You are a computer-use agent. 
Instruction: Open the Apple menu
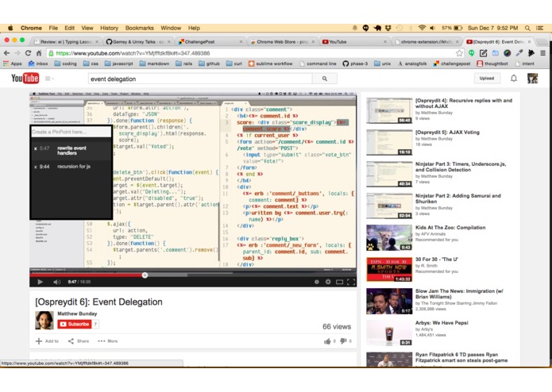tap(10, 28)
